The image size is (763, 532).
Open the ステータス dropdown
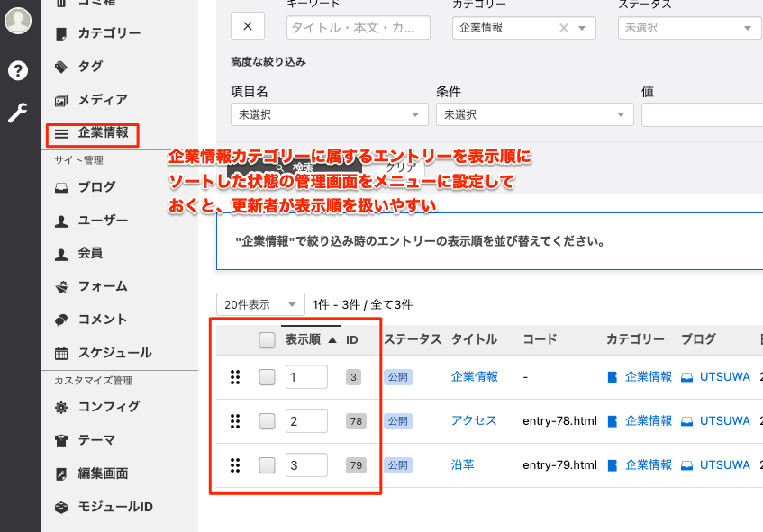(689, 28)
